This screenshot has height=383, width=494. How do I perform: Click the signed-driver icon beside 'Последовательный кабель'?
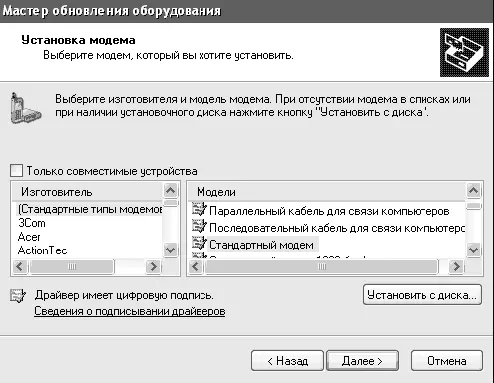click(199, 227)
